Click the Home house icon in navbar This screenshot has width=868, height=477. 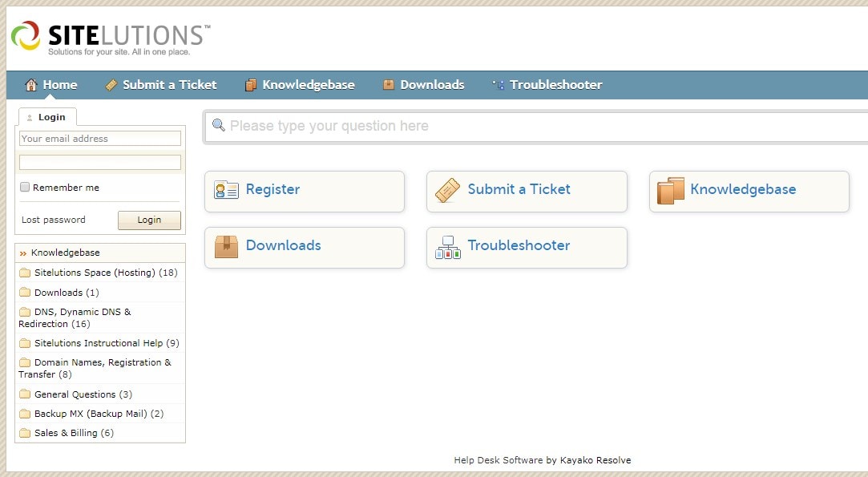tap(31, 85)
